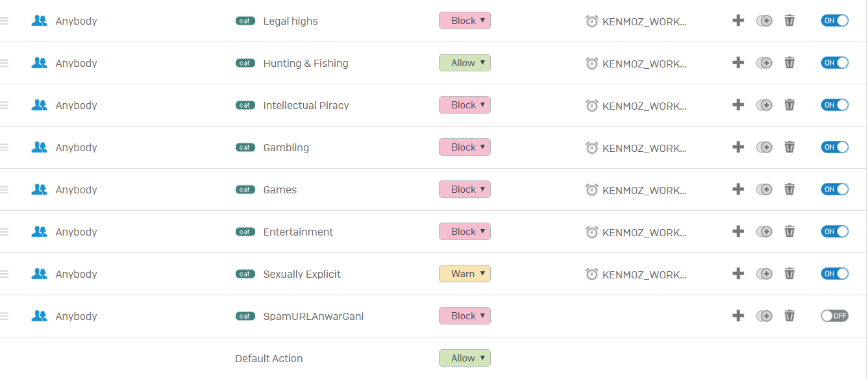Screen dimensions: 868x379
Task: Disable the Entertainment rule switch
Action: pos(835,232)
